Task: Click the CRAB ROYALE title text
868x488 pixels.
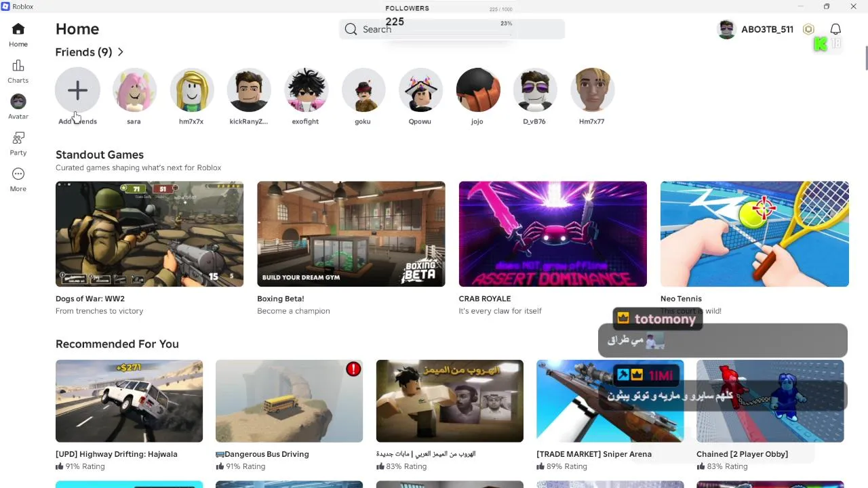Action: pos(485,298)
